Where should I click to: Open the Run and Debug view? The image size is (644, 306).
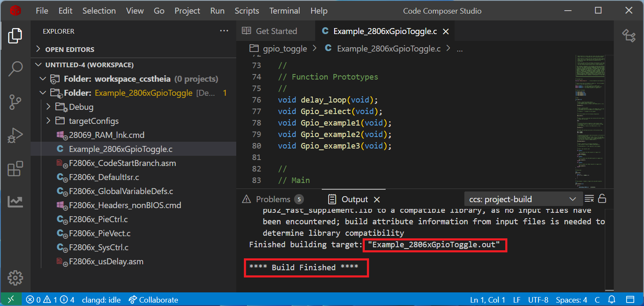(15, 136)
